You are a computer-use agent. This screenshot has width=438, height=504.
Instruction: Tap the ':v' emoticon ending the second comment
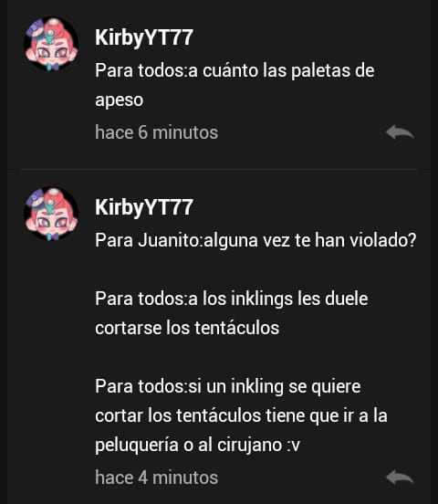pyautogui.click(x=293, y=446)
